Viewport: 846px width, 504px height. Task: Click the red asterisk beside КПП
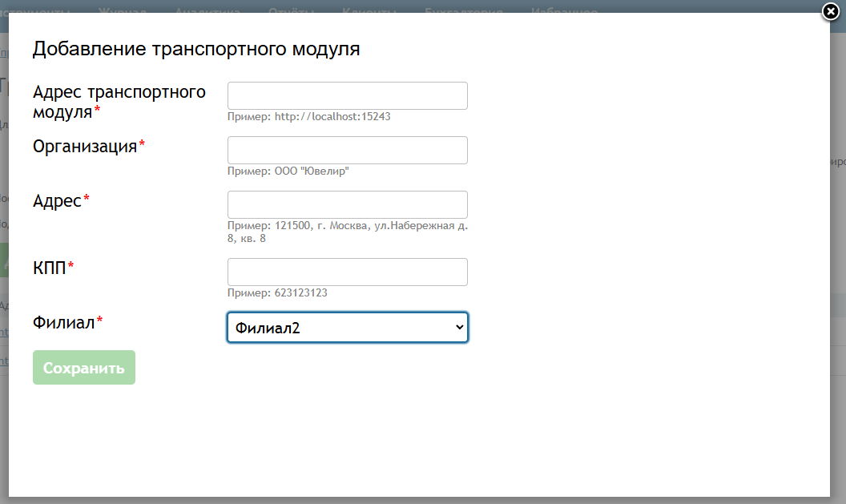point(70,264)
